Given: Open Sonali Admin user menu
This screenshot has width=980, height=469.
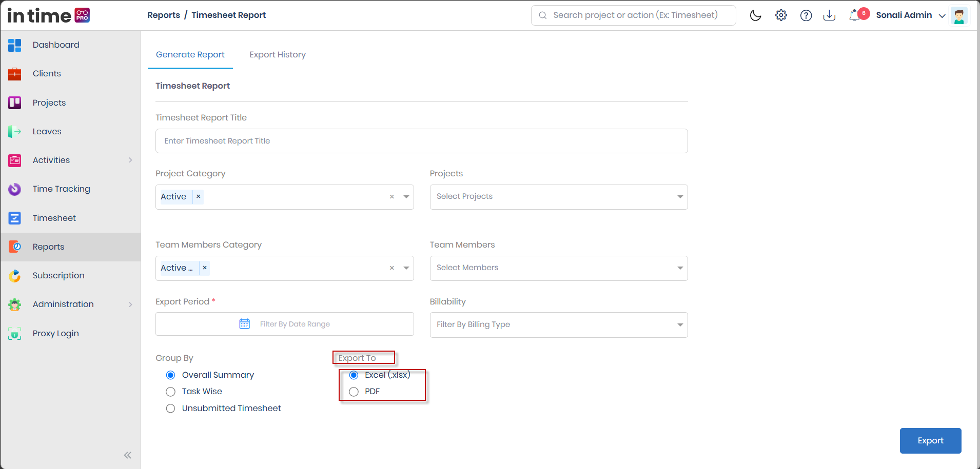Looking at the screenshot, I should point(910,15).
